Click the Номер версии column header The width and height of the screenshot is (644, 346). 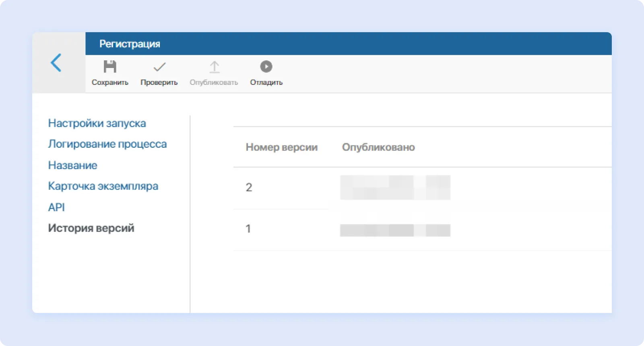pyautogui.click(x=281, y=147)
